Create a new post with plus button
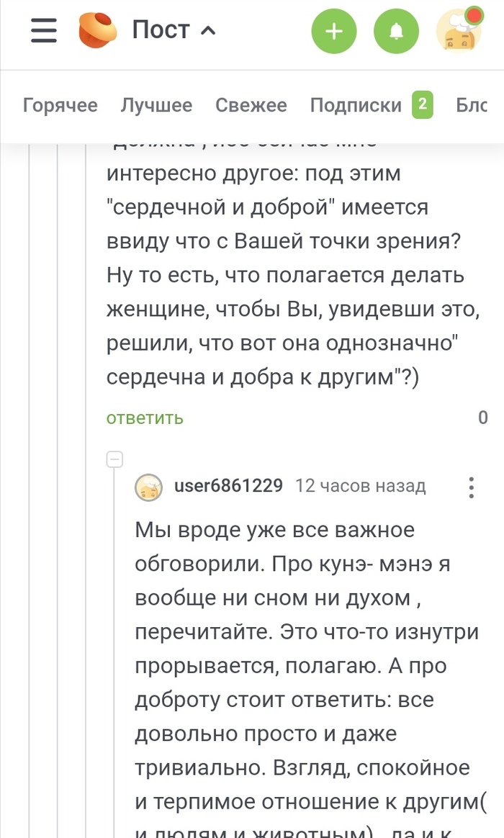504x838 pixels. [333, 30]
